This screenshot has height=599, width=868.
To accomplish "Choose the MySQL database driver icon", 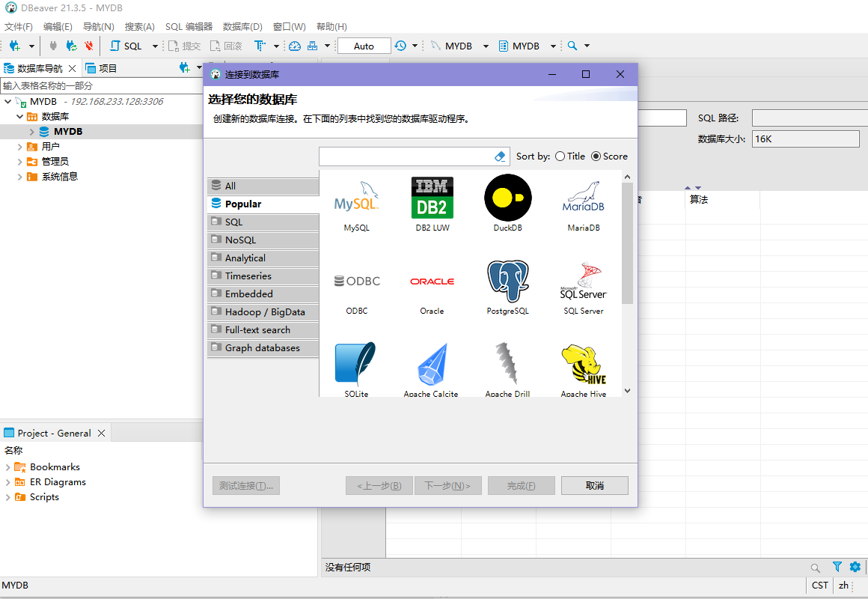I will [x=356, y=198].
